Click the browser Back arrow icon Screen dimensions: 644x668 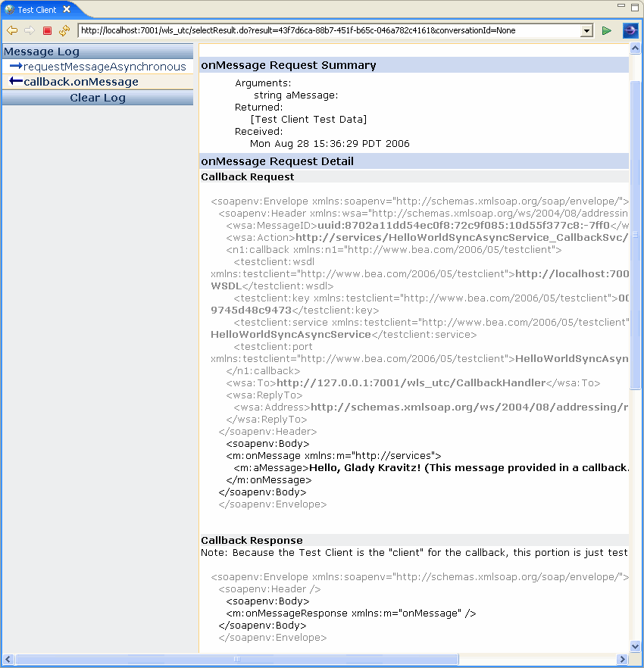tap(12, 30)
